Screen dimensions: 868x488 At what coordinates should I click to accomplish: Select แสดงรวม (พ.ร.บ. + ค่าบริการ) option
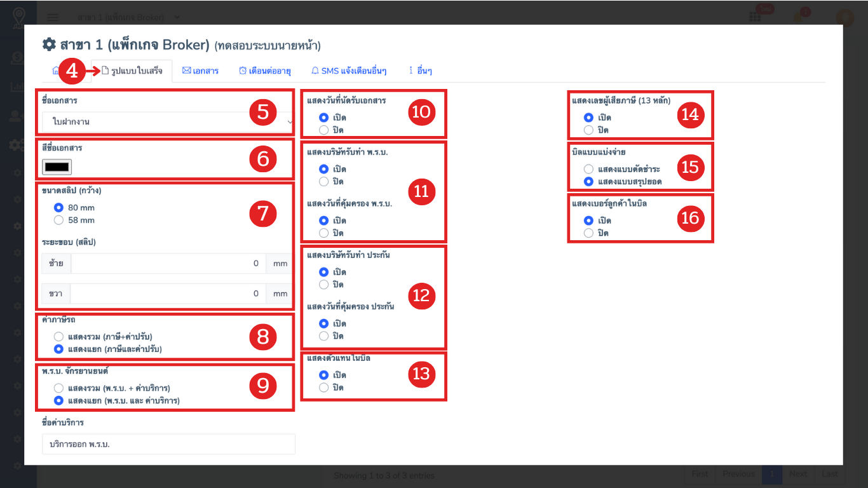tap(58, 388)
